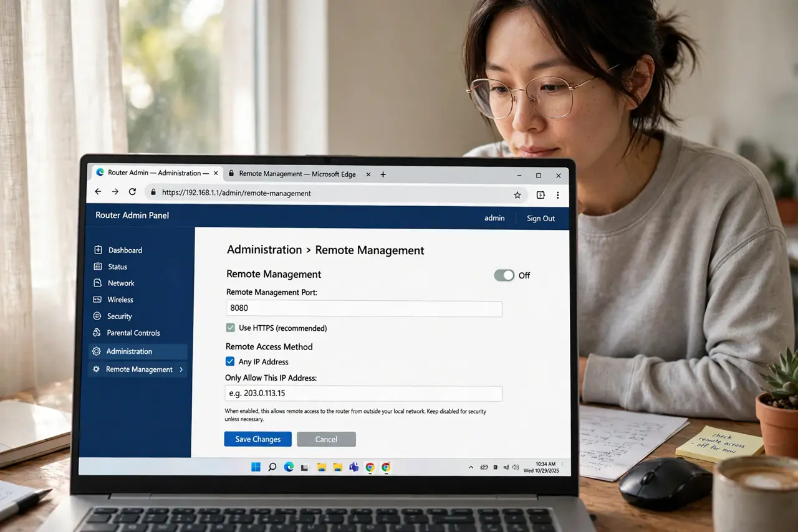Viewport: 798px width, 532px height.
Task: Uncheck the Any IP Address checkbox
Action: [x=230, y=361]
